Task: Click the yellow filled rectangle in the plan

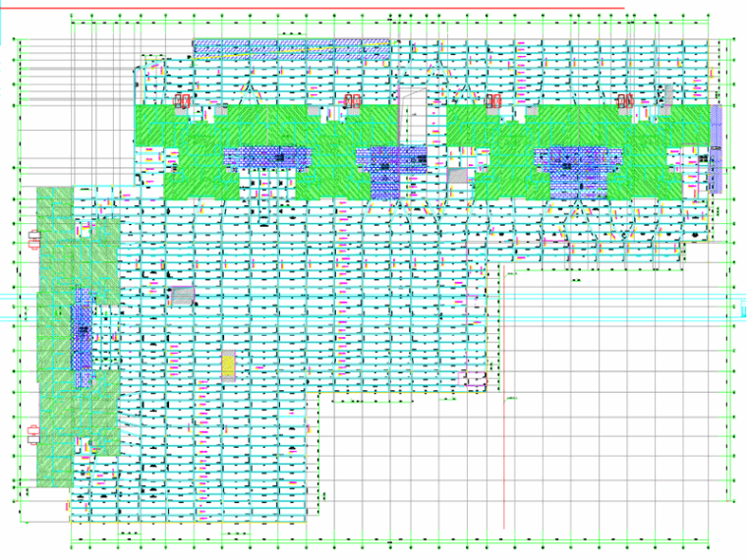Action: point(229,364)
